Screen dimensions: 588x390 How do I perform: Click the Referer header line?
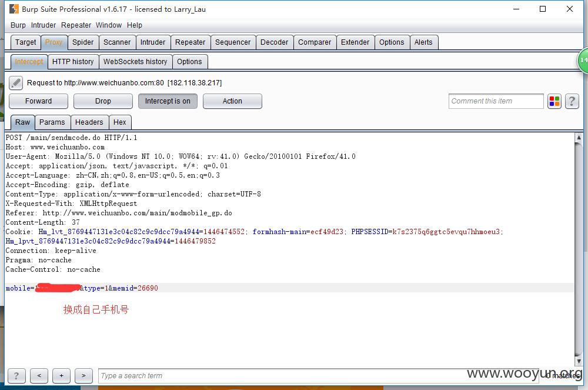point(119,213)
